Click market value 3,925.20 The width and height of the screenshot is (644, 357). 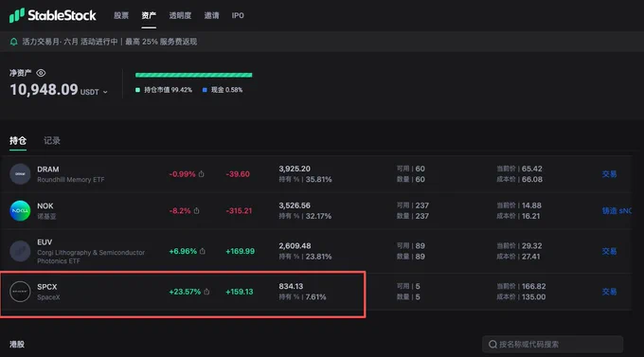[295, 169]
